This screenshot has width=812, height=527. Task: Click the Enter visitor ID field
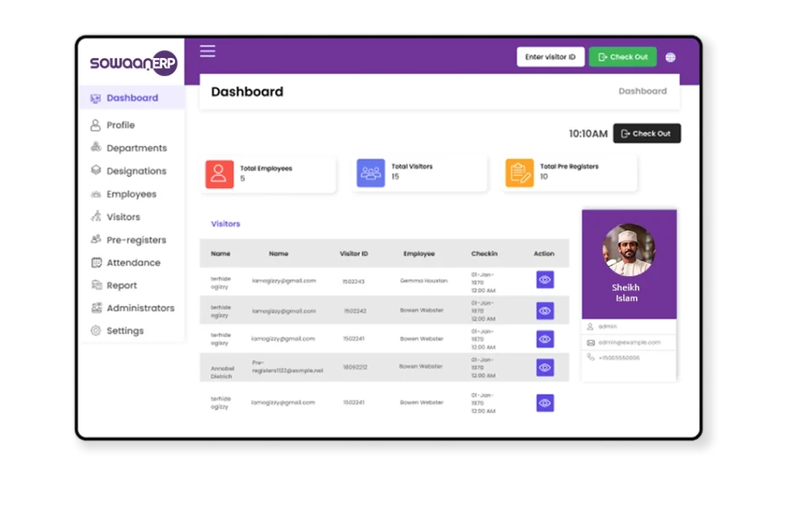click(x=550, y=57)
